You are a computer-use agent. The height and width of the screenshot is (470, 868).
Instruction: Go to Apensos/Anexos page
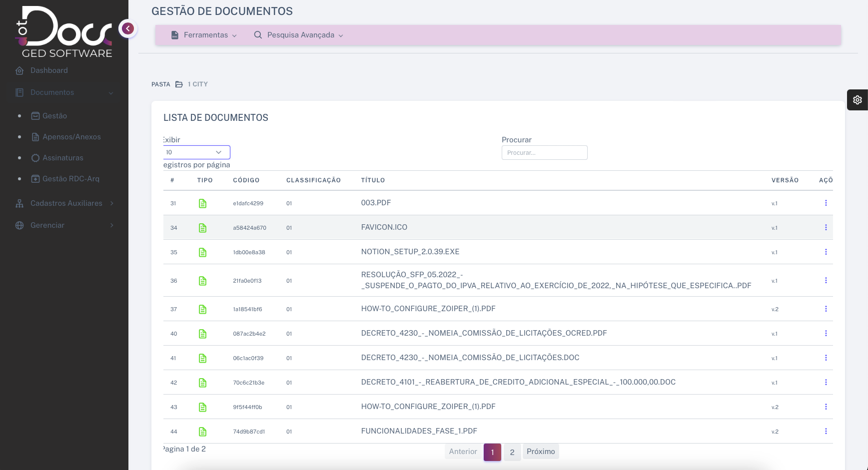point(71,137)
